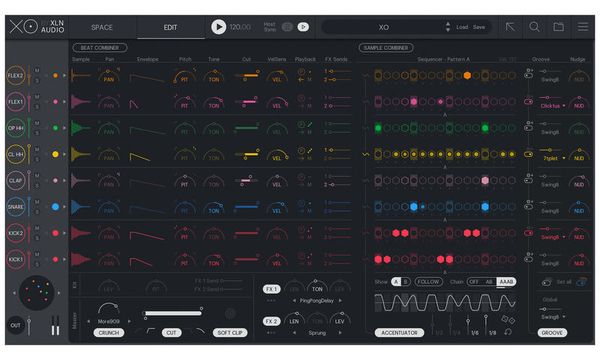Enable the FX 1 toggle
This screenshot has height=360, width=600.
[271, 289]
